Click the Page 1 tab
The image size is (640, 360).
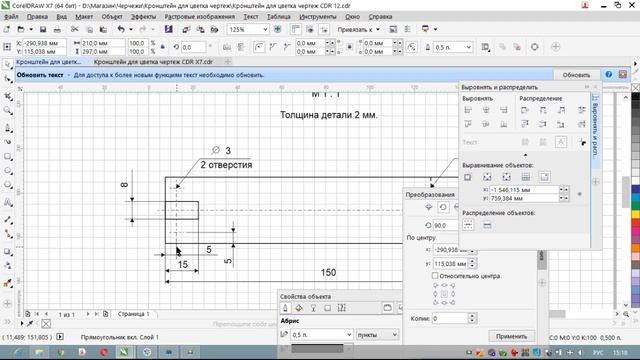coord(133,314)
